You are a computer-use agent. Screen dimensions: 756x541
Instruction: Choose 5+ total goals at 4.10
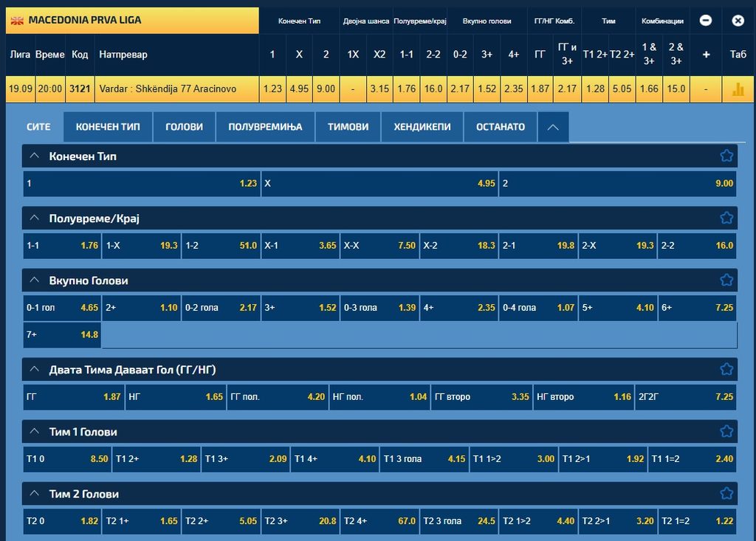pyautogui.click(x=618, y=308)
